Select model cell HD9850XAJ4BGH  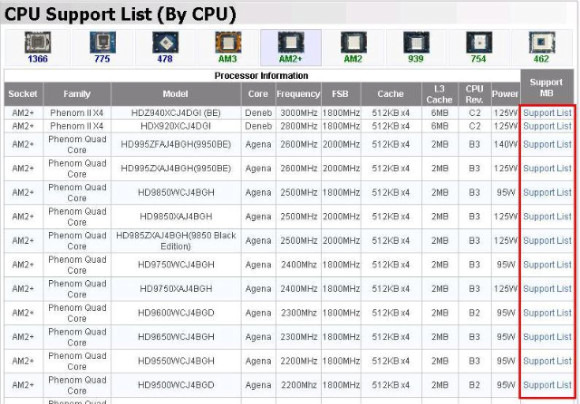click(176, 216)
